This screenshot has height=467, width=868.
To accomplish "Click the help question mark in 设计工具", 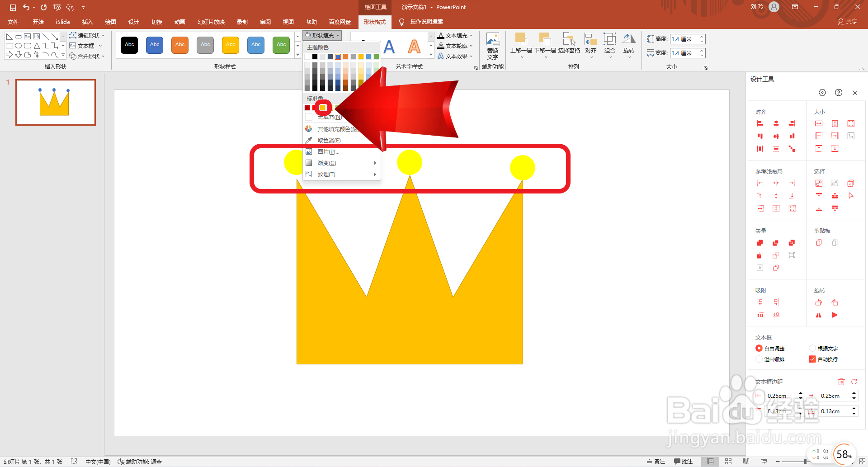I will (x=839, y=93).
